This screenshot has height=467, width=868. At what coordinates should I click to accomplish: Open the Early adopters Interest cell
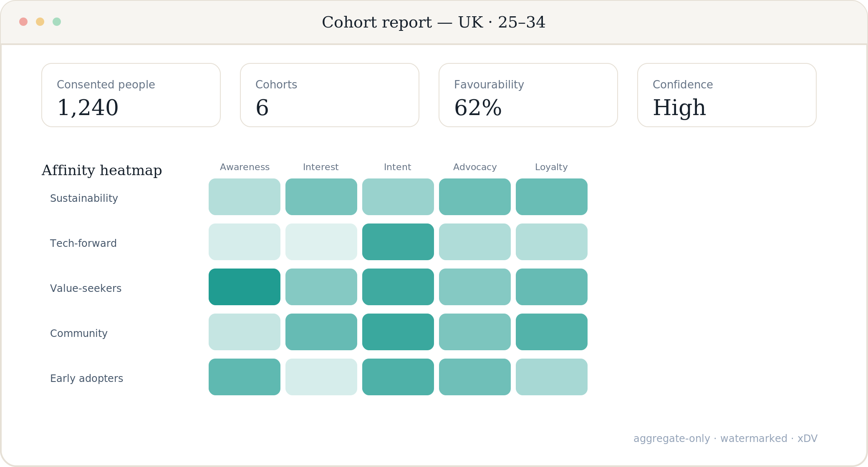[321, 377]
